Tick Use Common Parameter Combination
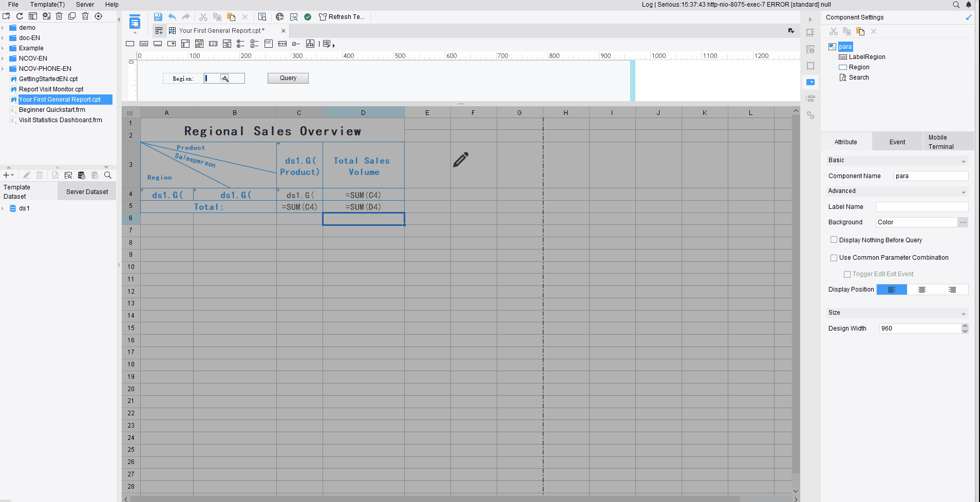 click(834, 258)
